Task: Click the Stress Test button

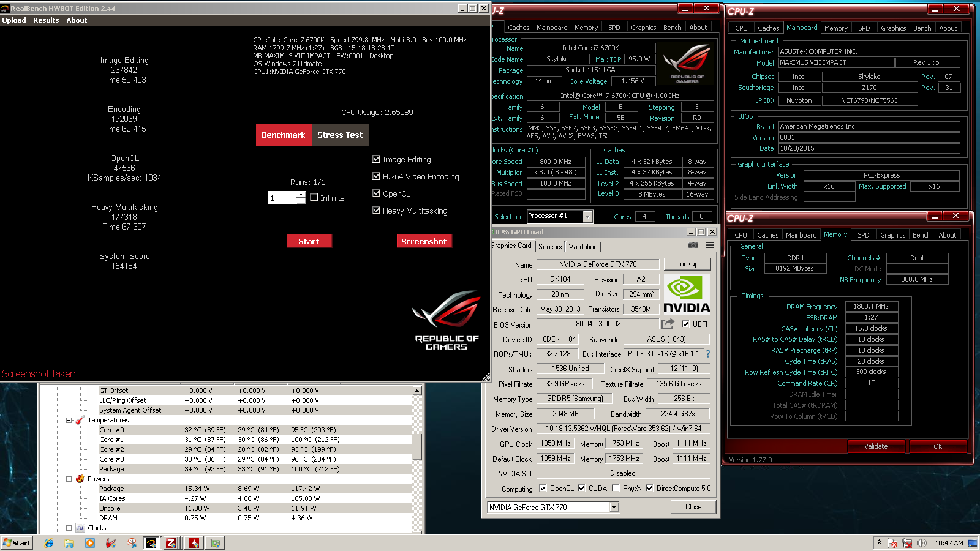Action: (340, 135)
